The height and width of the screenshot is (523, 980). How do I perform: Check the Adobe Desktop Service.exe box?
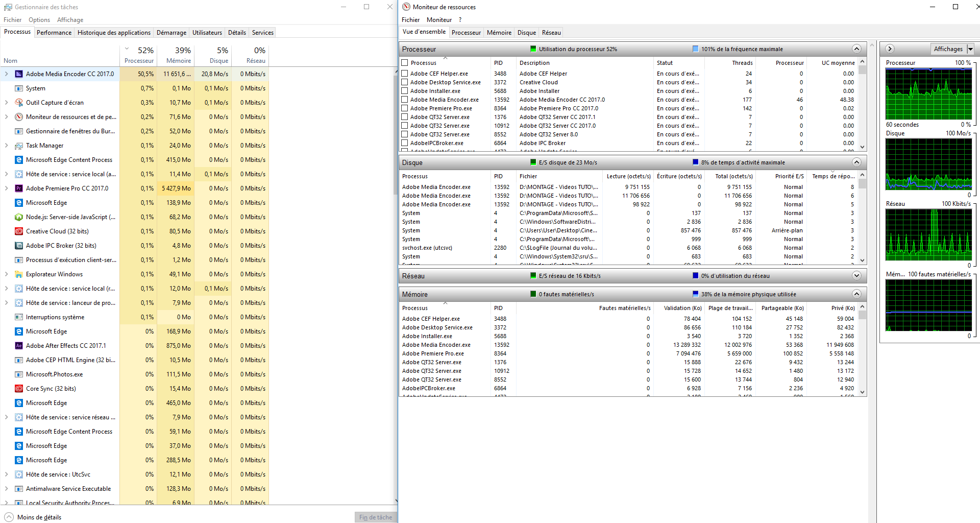pos(405,82)
